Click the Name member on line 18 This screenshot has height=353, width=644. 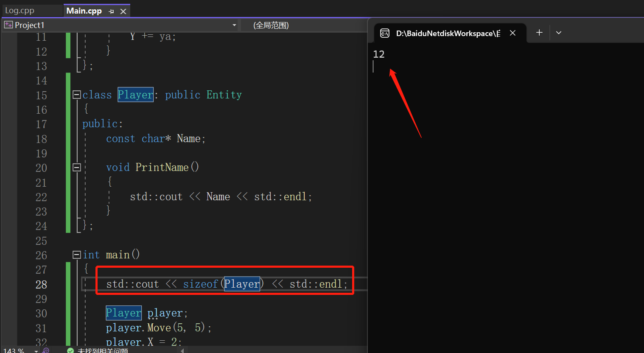(188, 138)
